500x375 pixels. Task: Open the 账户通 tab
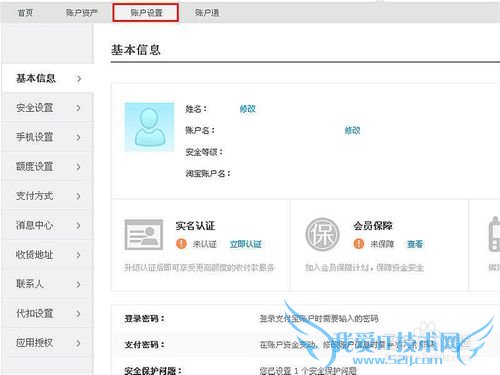207,13
